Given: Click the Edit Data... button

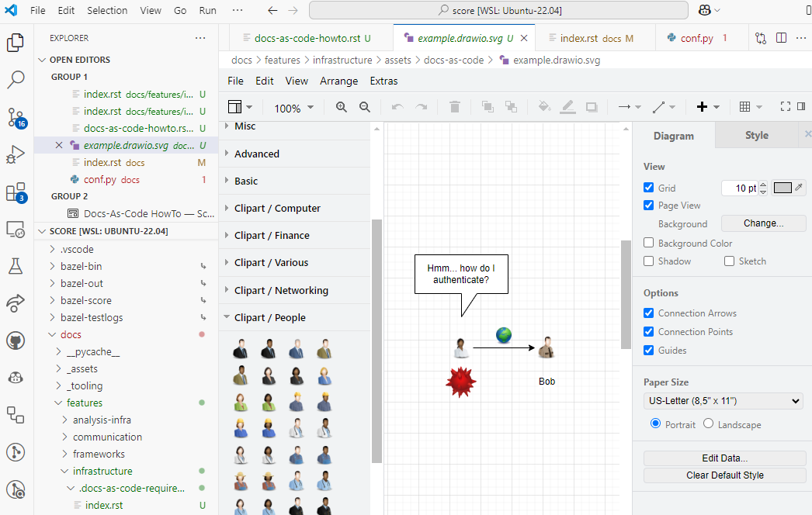Looking at the screenshot, I should point(724,458).
